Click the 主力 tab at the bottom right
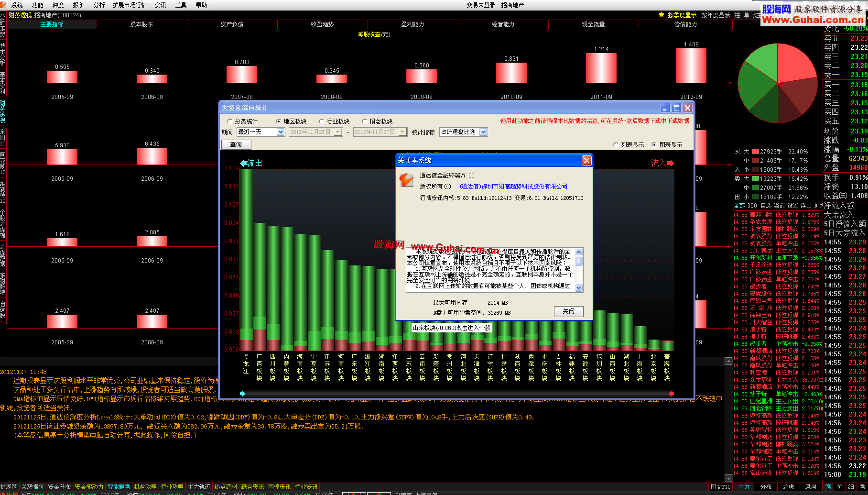Screen dimensions: 868x495 (x=744, y=487)
